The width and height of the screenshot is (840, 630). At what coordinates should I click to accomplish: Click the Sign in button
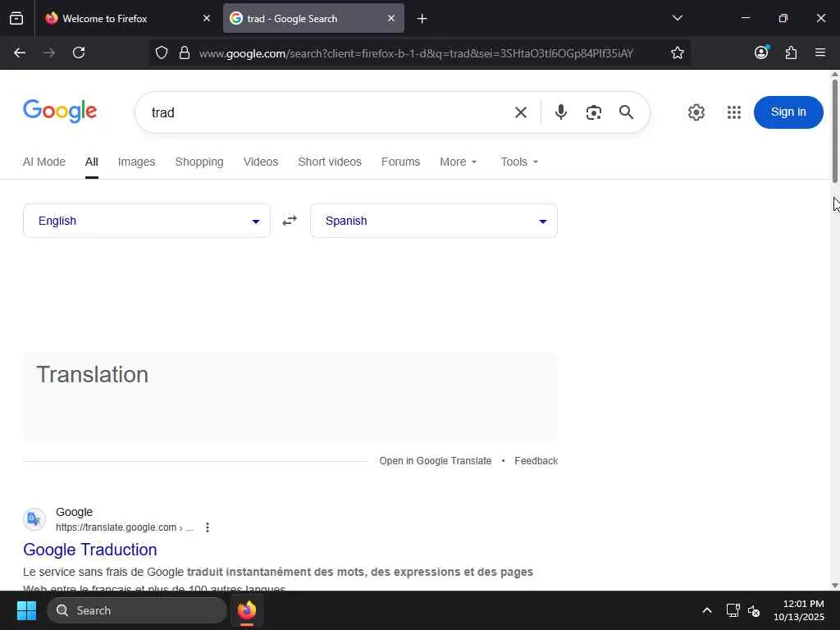pyautogui.click(x=788, y=112)
